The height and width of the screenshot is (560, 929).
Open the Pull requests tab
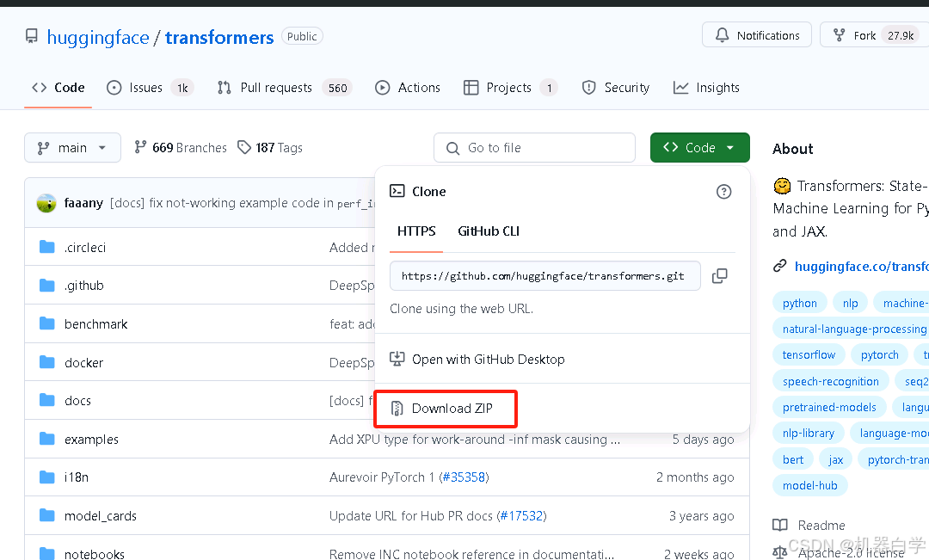(285, 88)
